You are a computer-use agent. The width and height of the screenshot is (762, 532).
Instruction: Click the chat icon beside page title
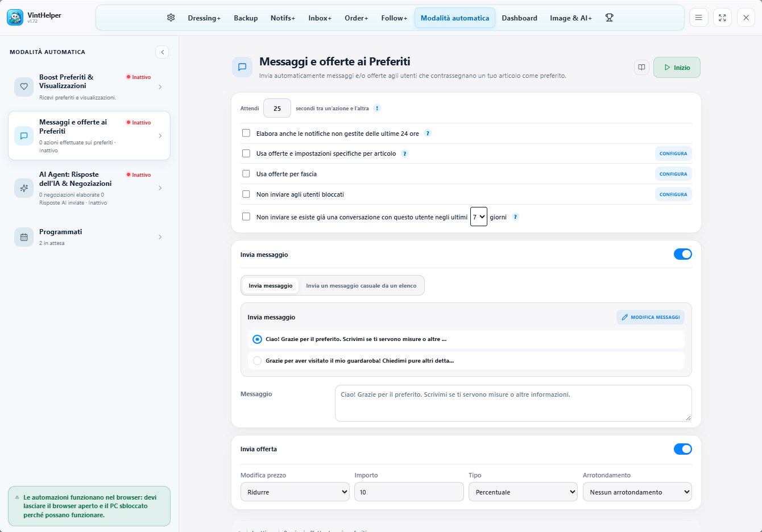[x=242, y=67]
